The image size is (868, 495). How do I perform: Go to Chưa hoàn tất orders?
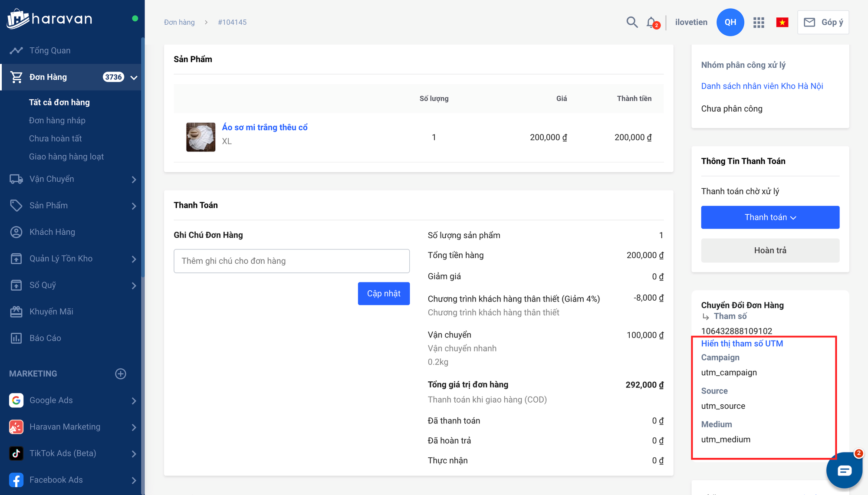pyautogui.click(x=56, y=138)
